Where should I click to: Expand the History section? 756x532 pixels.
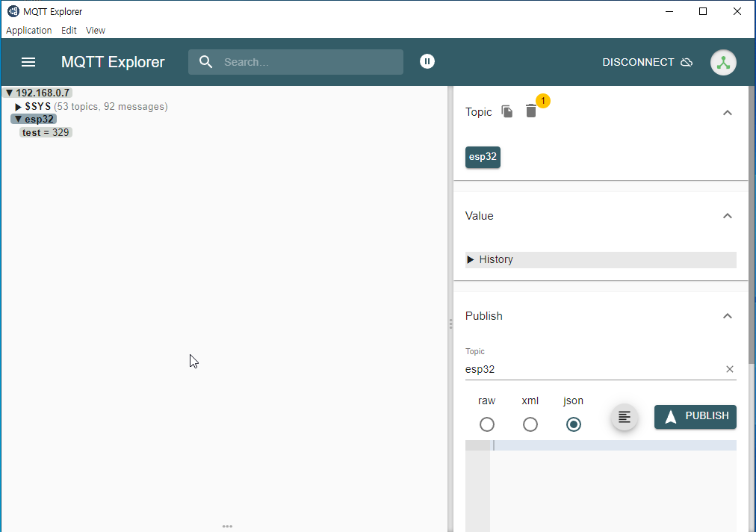[x=601, y=259]
